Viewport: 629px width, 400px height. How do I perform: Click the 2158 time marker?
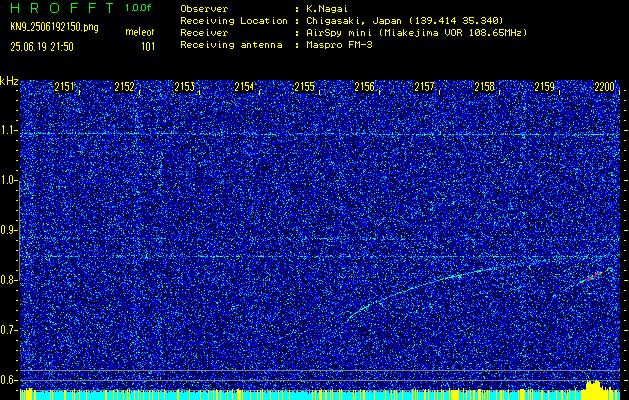485,87
